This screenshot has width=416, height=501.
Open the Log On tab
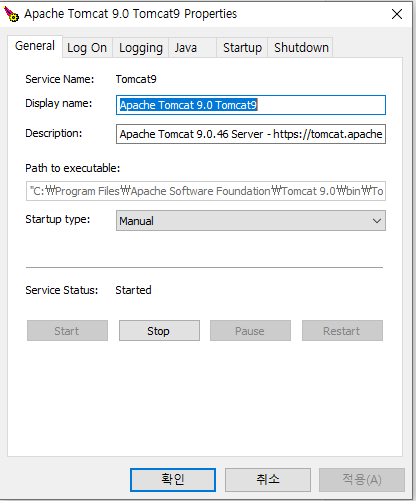[87, 48]
